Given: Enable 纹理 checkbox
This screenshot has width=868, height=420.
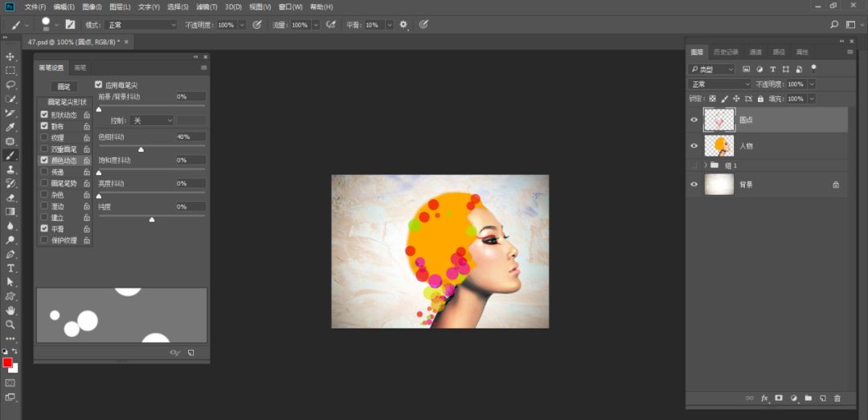Looking at the screenshot, I should 44,137.
